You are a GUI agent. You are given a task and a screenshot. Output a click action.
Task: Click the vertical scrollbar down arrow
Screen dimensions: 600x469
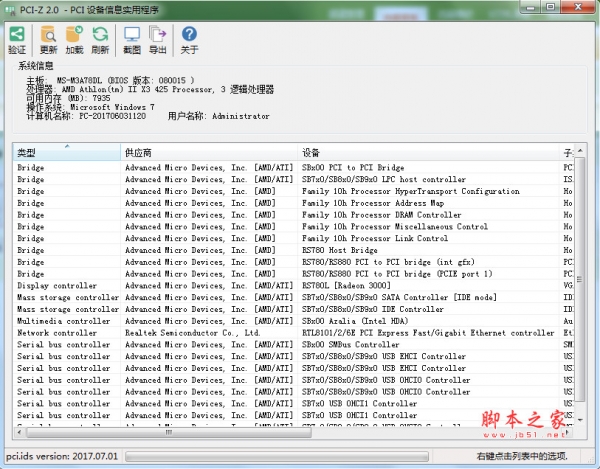[x=580, y=420]
